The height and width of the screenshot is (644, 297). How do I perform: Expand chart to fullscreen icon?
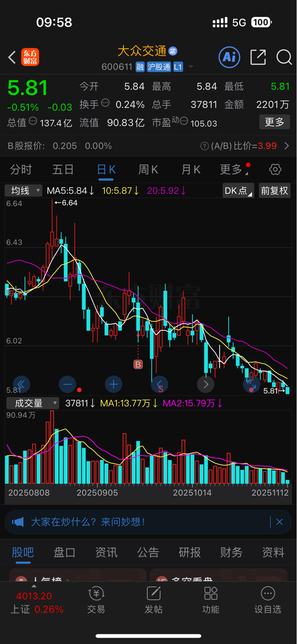(251, 384)
